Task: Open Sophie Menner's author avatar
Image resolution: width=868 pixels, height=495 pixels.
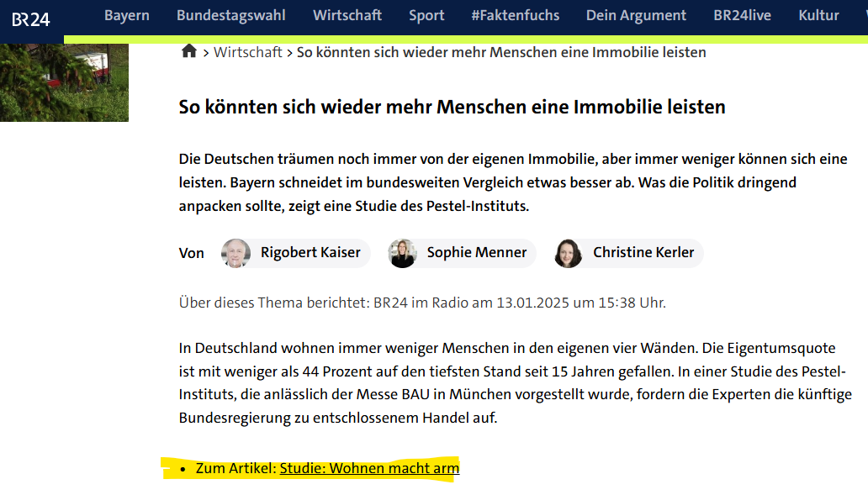Action: [402, 253]
